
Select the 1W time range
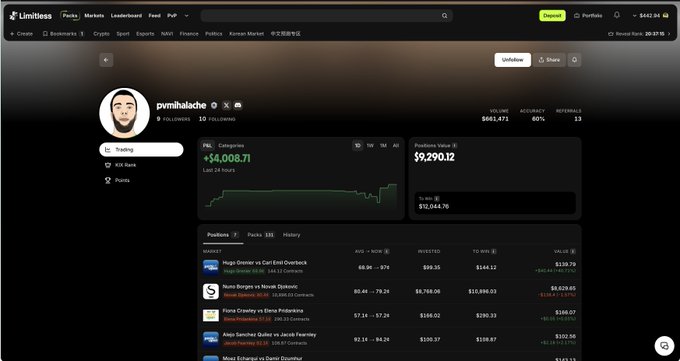pos(370,146)
